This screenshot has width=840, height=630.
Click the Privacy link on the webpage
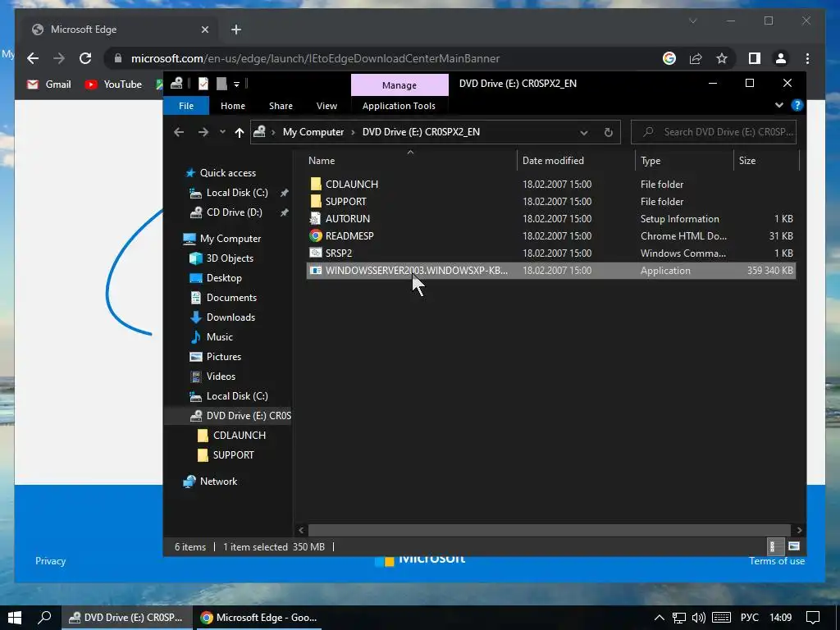tap(50, 561)
